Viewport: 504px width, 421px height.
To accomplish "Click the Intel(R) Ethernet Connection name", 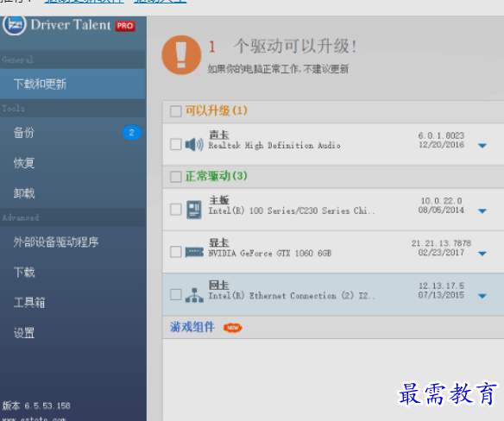I will pyautogui.click(x=292, y=296).
